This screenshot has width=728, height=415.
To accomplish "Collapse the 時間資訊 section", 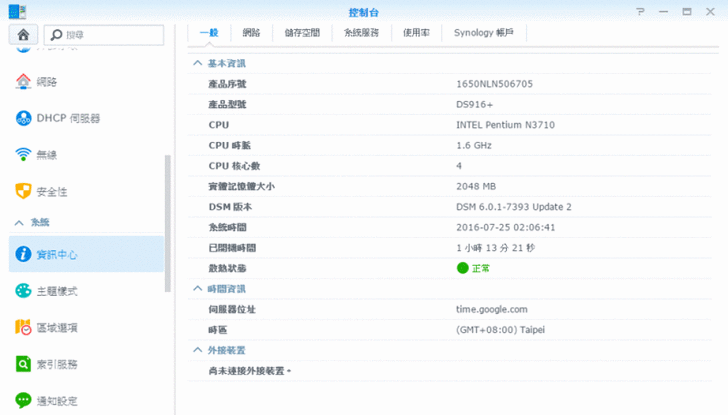I will coord(197,288).
